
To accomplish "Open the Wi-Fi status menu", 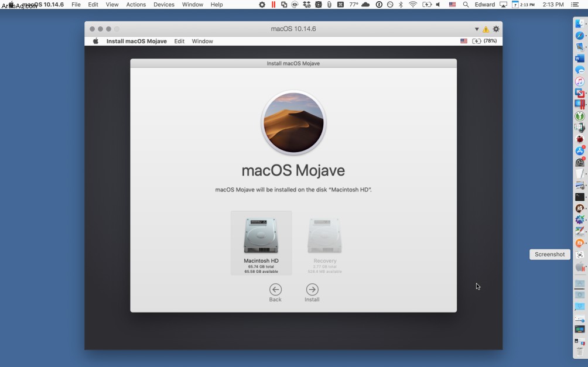I will 413,5.
